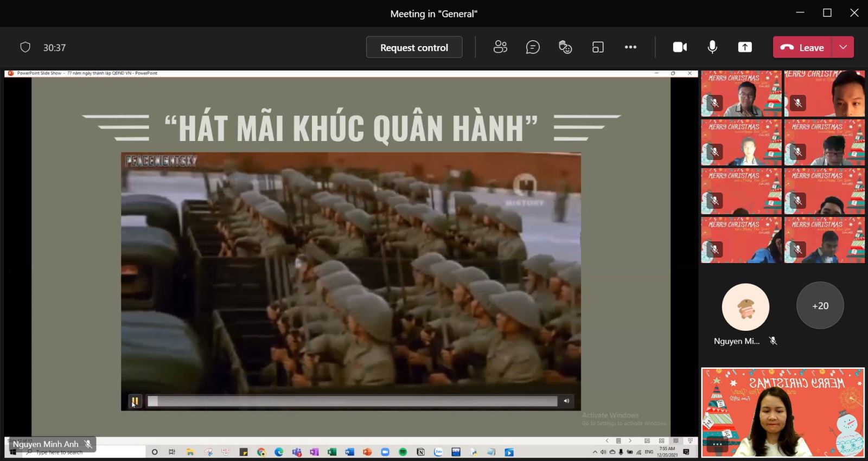Screen dimensions: 868x461
Task: Open the raise hand reactions menu
Action: click(x=565, y=47)
